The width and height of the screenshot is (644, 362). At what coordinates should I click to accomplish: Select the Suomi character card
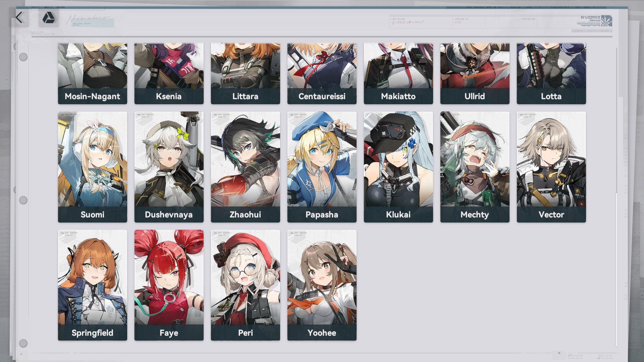click(x=93, y=167)
